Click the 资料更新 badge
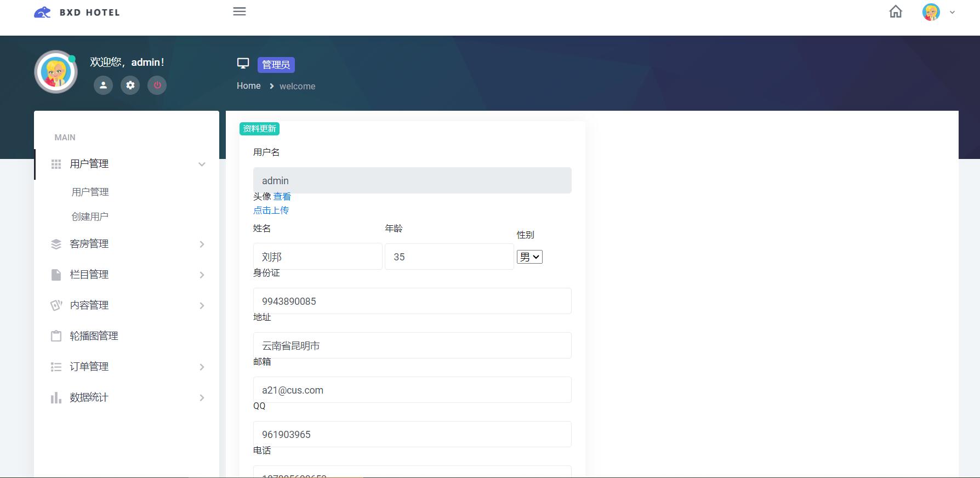The image size is (980, 478). [259, 128]
